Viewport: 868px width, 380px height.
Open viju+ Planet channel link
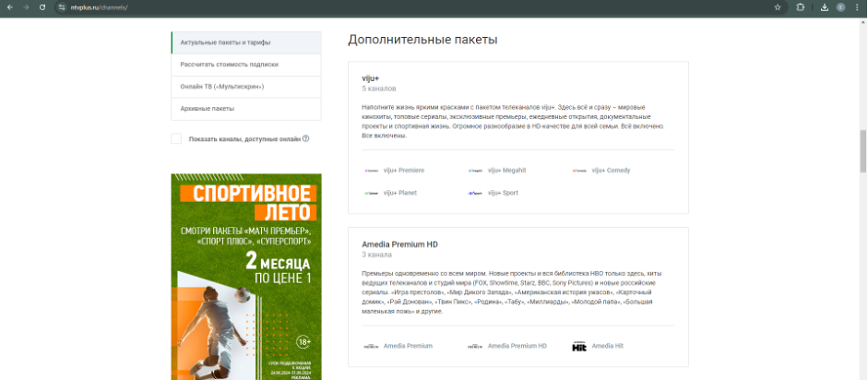point(400,193)
